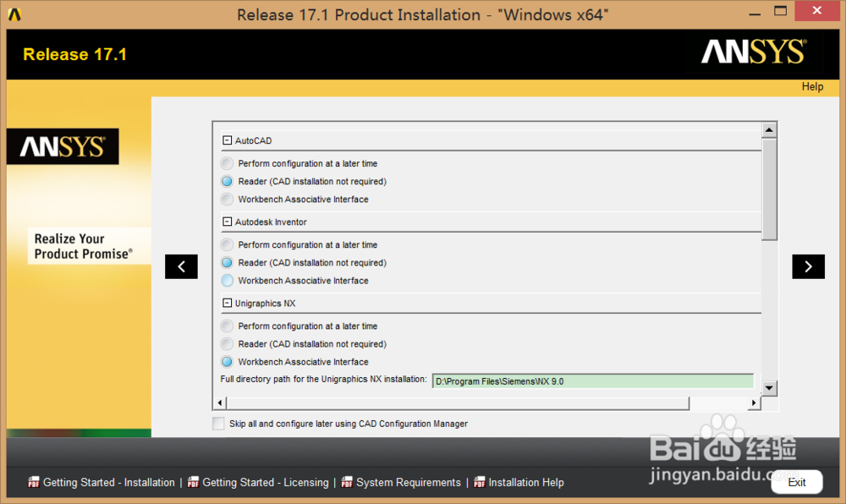Select Autodesk Inventor Reader option
846x504 pixels.
227,262
